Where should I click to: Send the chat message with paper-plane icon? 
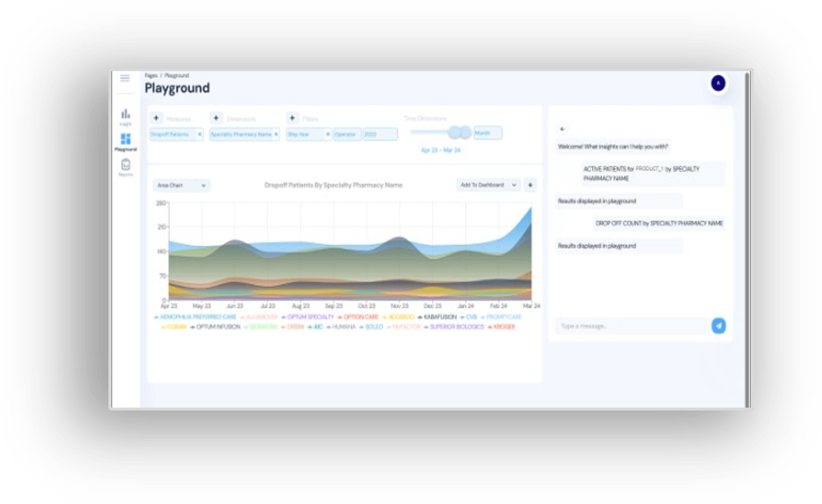(x=718, y=326)
